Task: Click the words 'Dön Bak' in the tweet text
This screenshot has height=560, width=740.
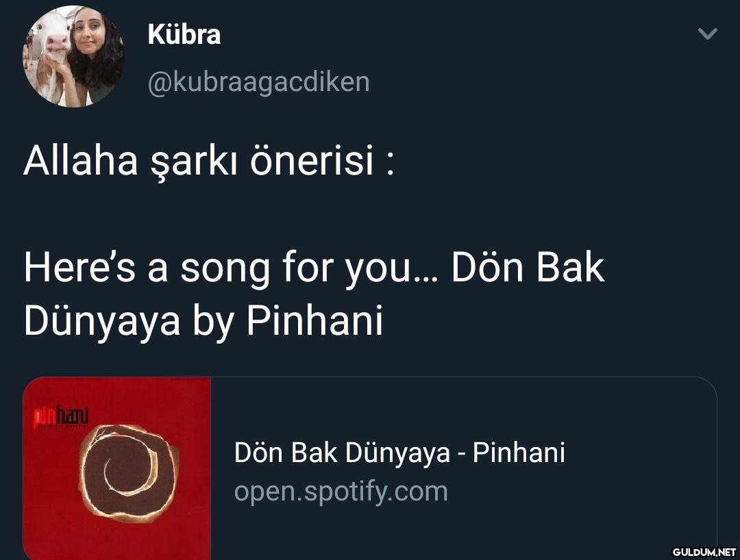Action: pos(528,267)
